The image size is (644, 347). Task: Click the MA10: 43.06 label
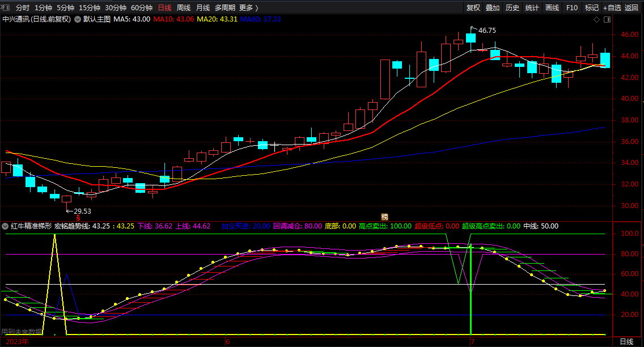tap(173, 19)
